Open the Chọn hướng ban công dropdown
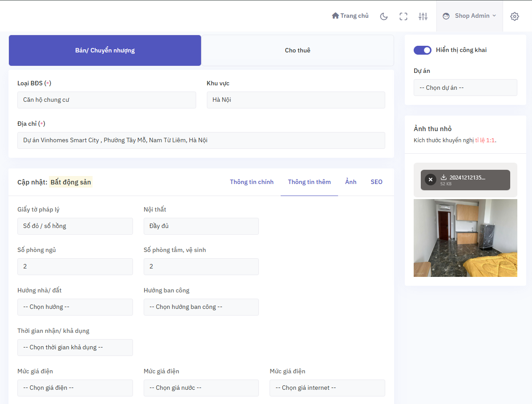Screen dimensions: 532x404 point(201,307)
